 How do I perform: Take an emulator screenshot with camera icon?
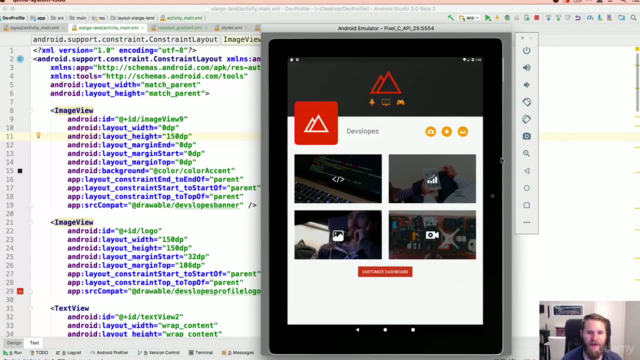(527, 136)
